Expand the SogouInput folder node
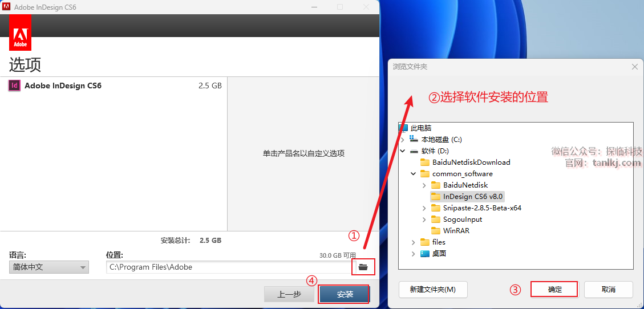 pos(424,219)
